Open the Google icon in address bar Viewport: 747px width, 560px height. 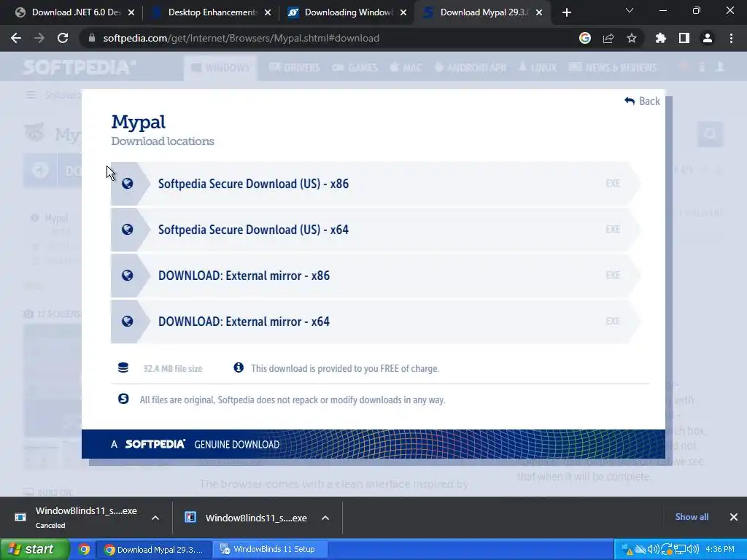[585, 38]
